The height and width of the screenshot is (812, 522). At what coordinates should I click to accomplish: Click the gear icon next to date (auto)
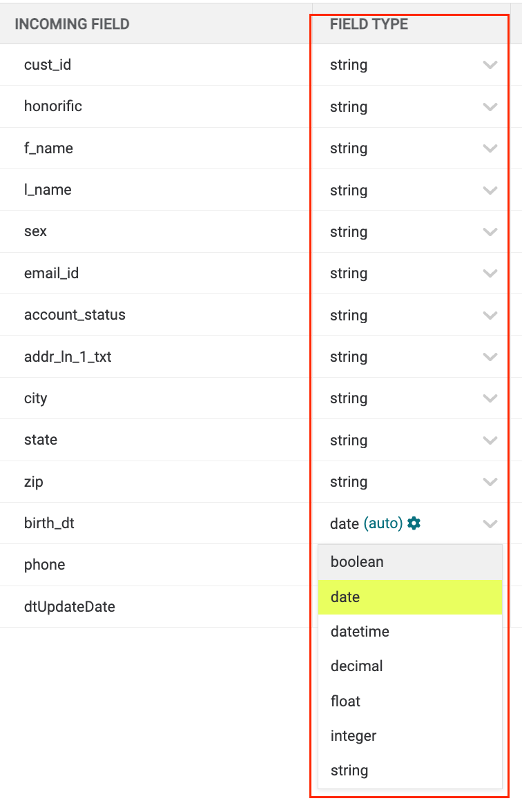[414, 523]
